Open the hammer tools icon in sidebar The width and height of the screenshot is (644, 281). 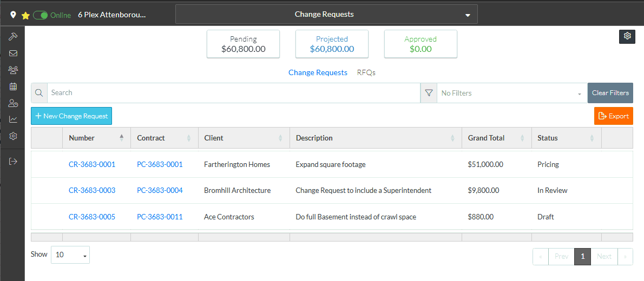click(x=13, y=37)
